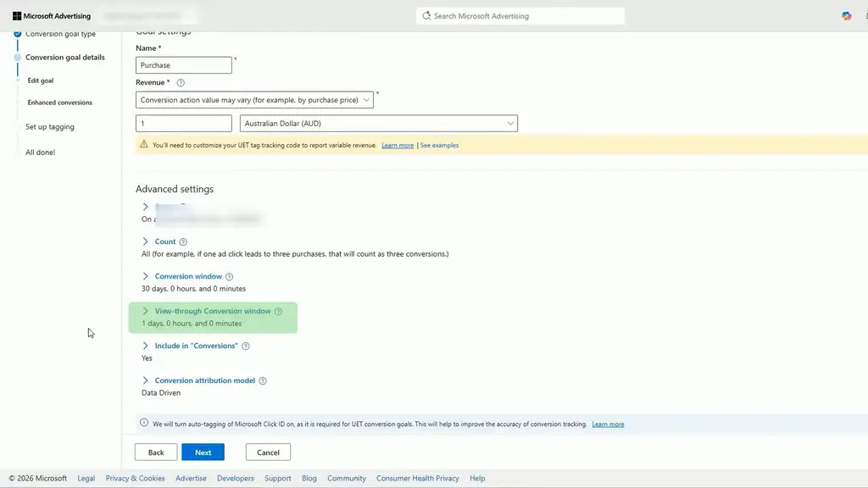The height and width of the screenshot is (488, 868).
Task: Click View-through Conversion window label
Action: [213, 312]
